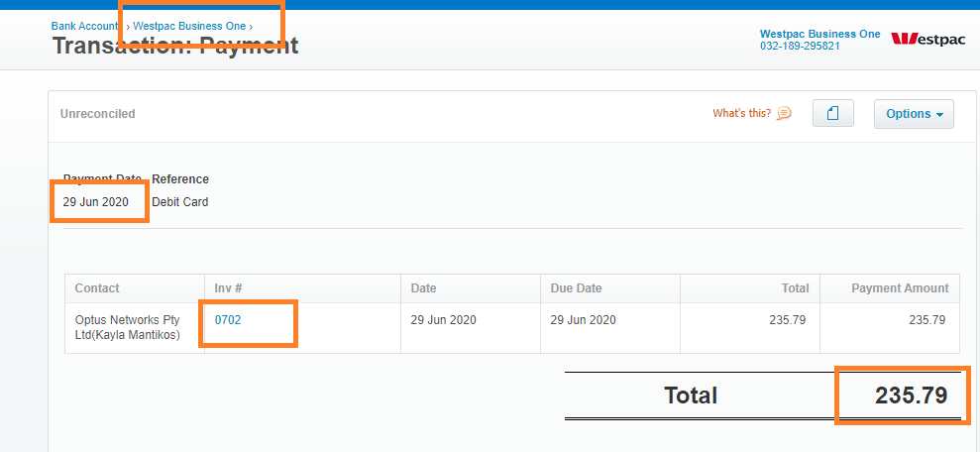Click the Westpac logo
Image resolution: width=980 pixels, height=452 pixels.
[x=927, y=39]
